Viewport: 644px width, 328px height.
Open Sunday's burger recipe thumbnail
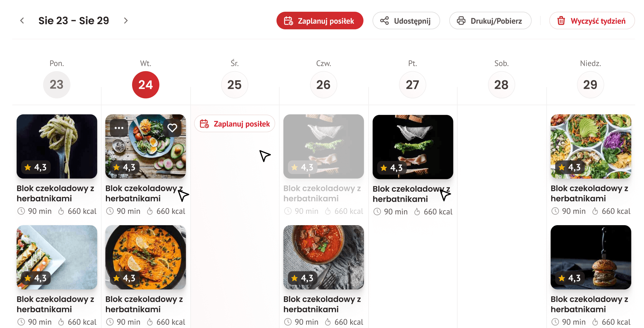click(x=591, y=257)
